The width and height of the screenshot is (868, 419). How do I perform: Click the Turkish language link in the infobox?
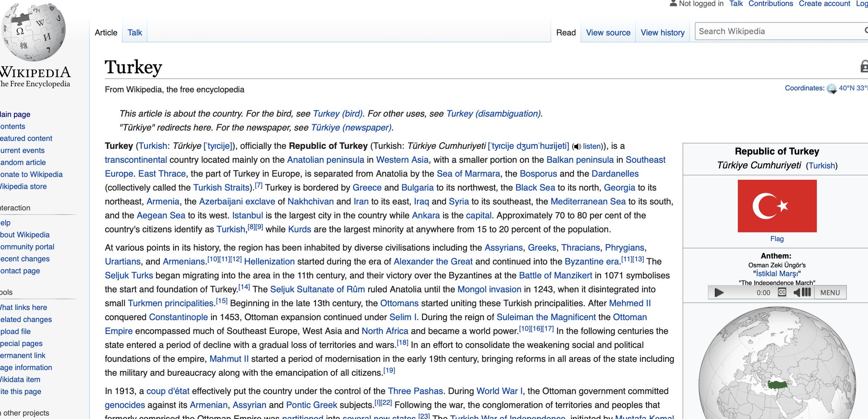(822, 166)
